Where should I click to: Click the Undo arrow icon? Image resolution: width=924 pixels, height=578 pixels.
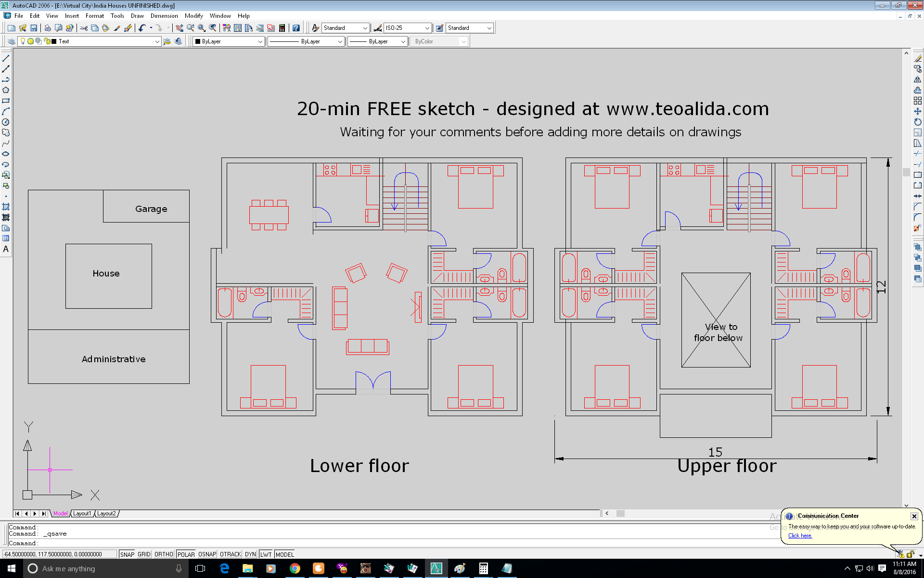pyautogui.click(x=142, y=28)
